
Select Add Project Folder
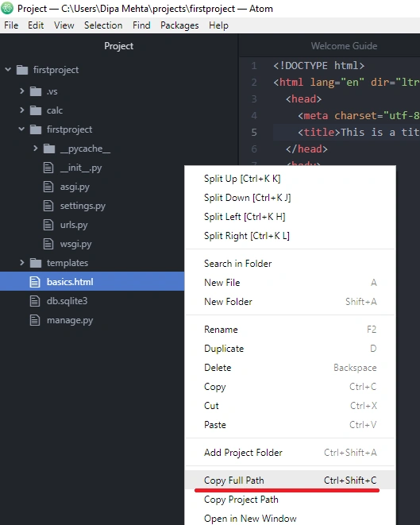point(291,453)
